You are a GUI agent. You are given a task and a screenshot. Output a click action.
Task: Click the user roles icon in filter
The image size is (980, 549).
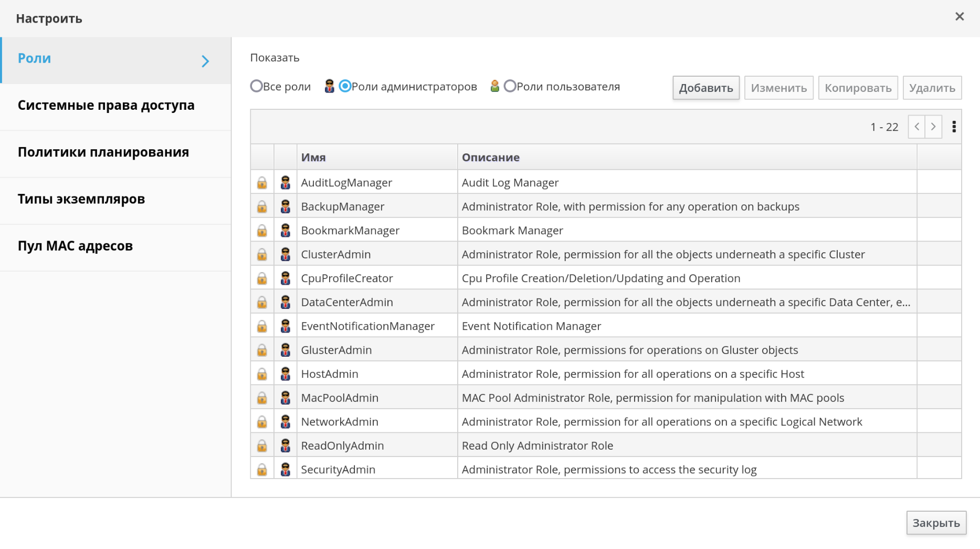(x=494, y=86)
